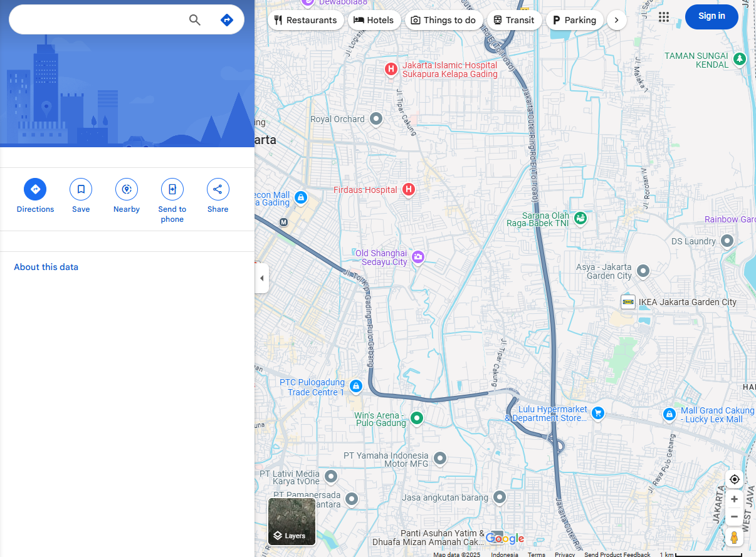Select Sarana Olah Raga Babek TNI pin
The width and height of the screenshot is (756, 557).
pyautogui.click(x=580, y=219)
